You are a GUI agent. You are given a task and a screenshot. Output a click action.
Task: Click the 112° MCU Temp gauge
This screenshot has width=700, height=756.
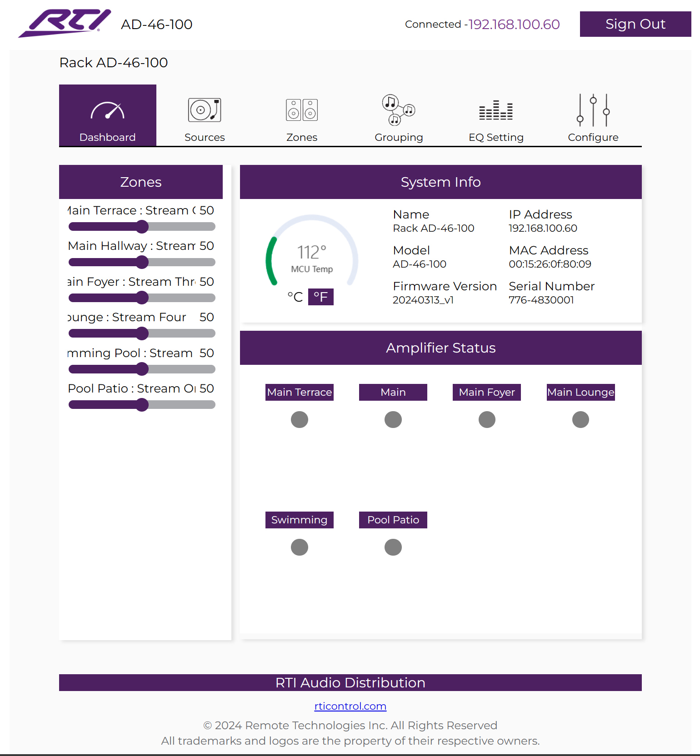tap(312, 251)
